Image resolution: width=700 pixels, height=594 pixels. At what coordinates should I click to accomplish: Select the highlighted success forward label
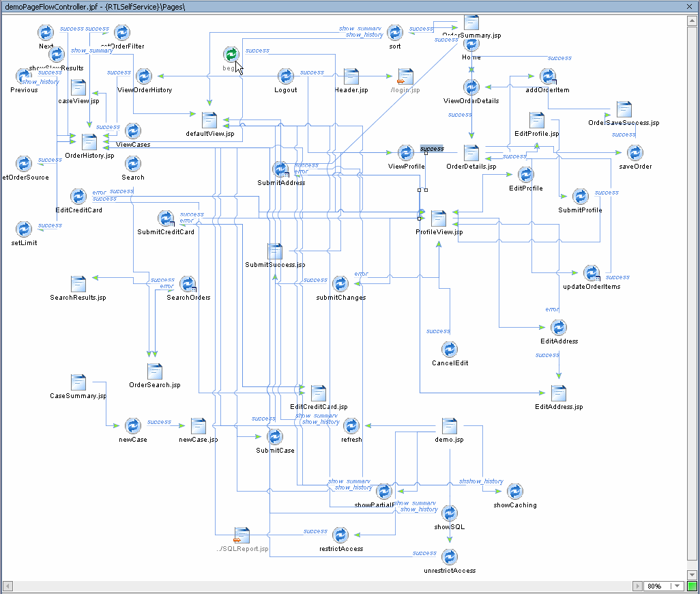click(432, 149)
